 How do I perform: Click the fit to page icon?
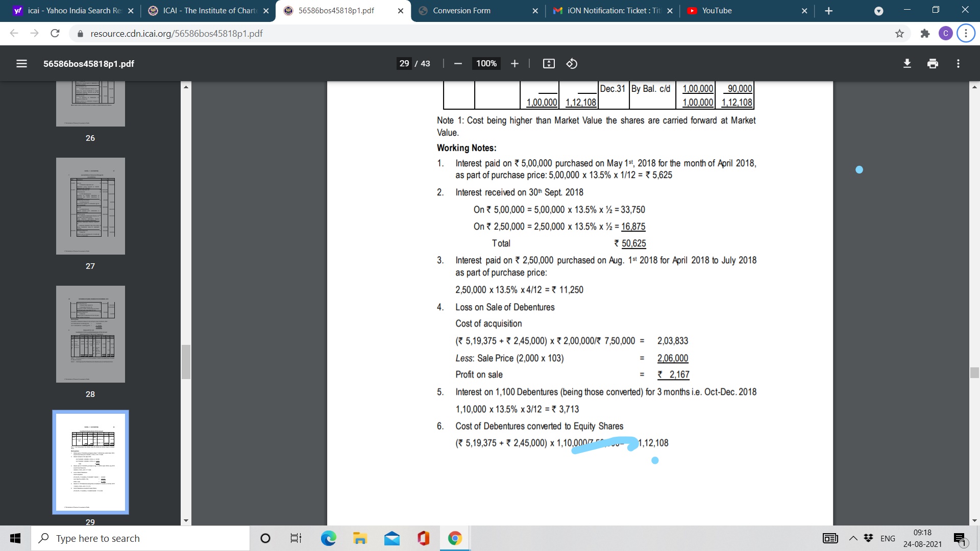[549, 64]
